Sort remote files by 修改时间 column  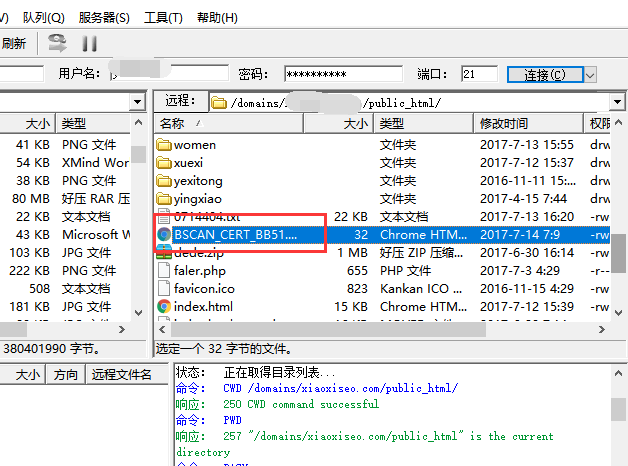503,124
